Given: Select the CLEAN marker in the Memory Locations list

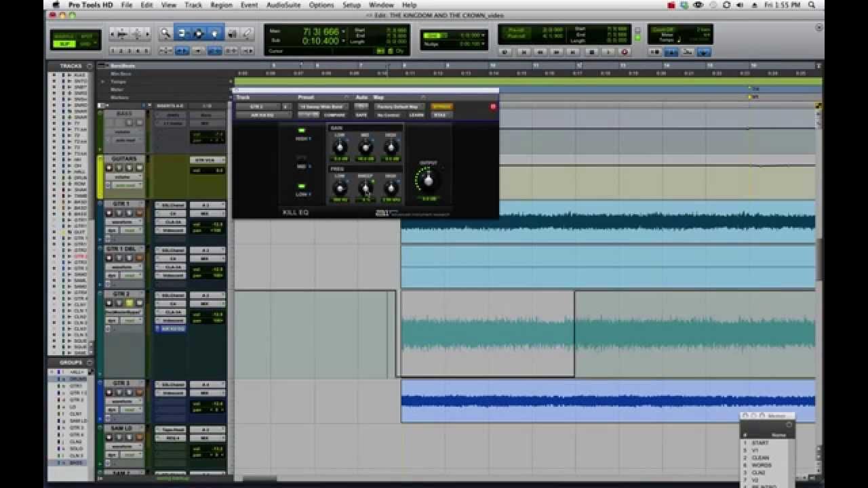Looking at the screenshot, I should tap(760, 458).
